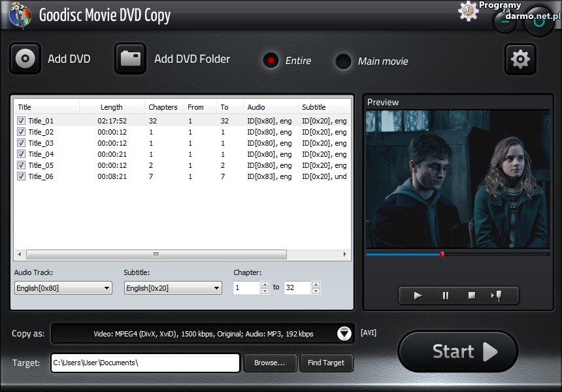562x392 pixels.
Task: Click the To column header
Action: pyautogui.click(x=230, y=107)
